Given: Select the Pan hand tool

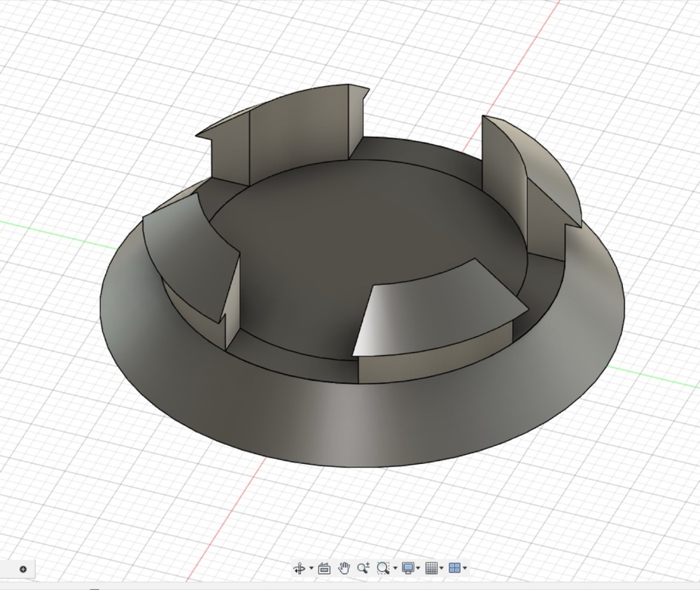Looking at the screenshot, I should 344,568.
